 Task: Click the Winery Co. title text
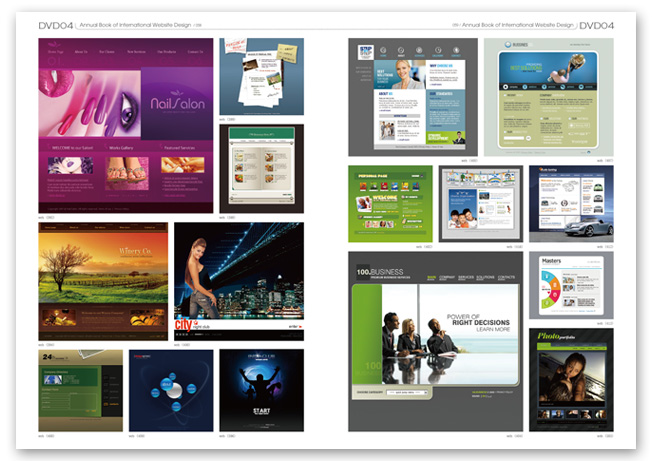coord(135,251)
